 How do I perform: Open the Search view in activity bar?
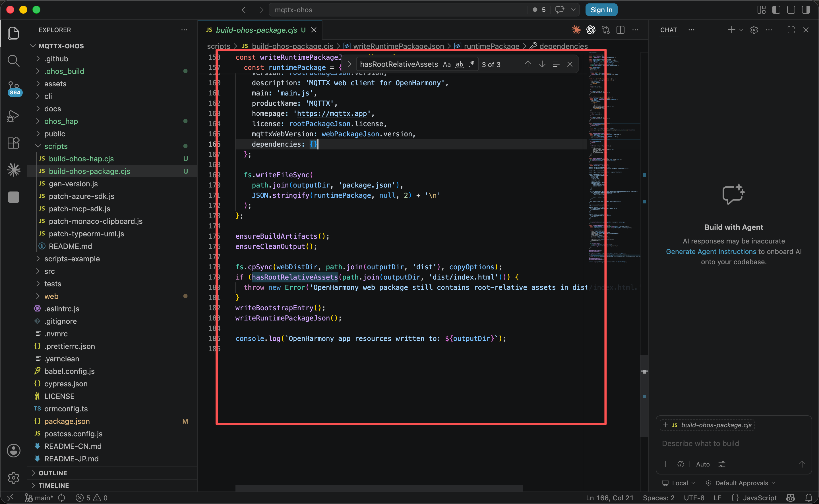(13, 61)
